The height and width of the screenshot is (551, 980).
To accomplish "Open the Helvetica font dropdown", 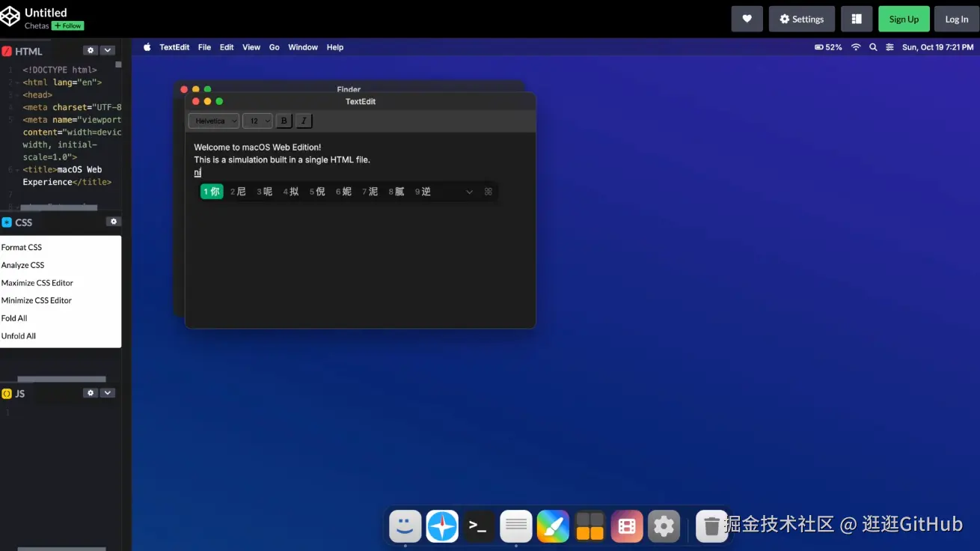I will (x=214, y=121).
